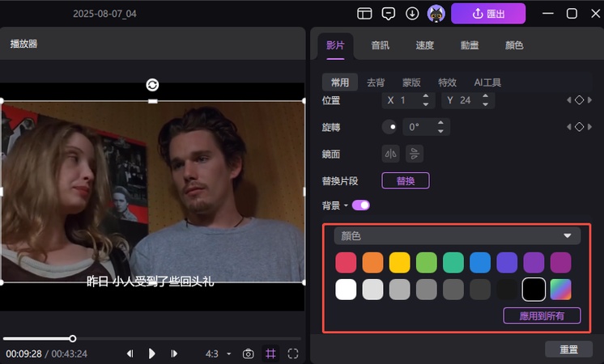Go to next 位置 keyframe
Screen dimensions: 604x364
(589, 100)
